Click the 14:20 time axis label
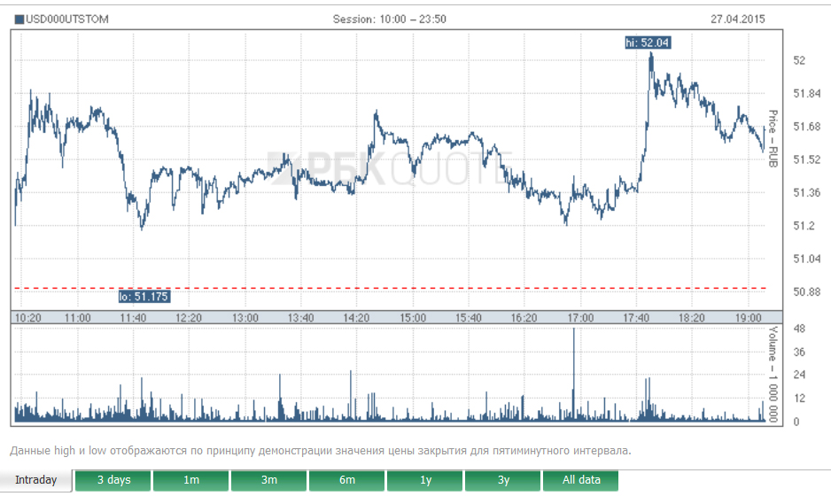 pos(356,317)
